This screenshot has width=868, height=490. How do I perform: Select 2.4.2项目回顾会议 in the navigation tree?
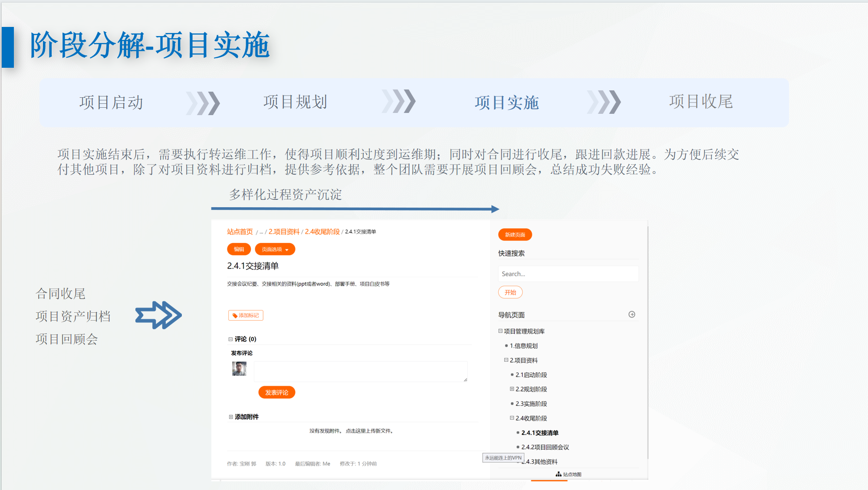click(545, 447)
